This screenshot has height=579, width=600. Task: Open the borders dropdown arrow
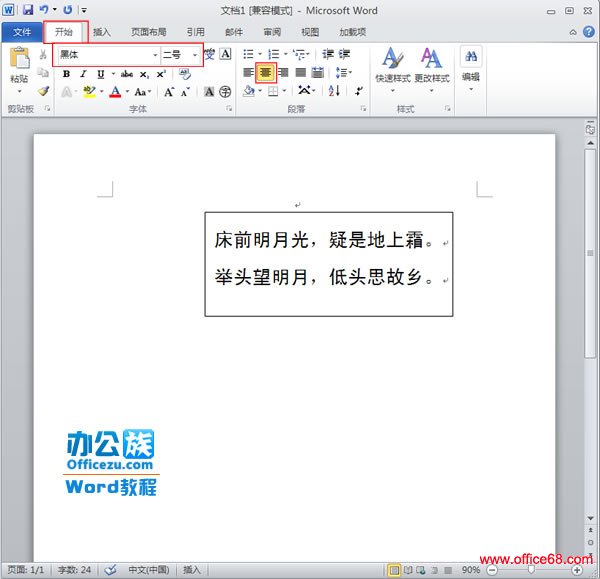point(284,91)
